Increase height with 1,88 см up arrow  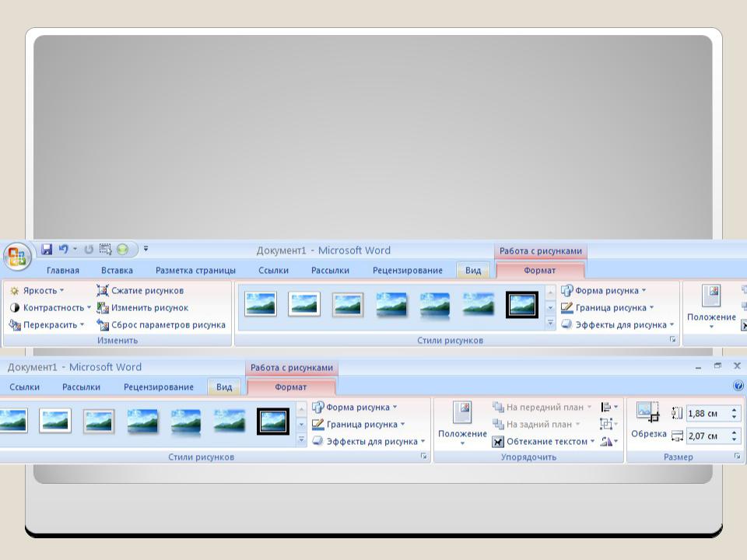pos(734,410)
